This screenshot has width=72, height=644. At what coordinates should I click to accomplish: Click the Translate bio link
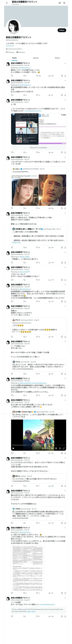click(10, 46)
